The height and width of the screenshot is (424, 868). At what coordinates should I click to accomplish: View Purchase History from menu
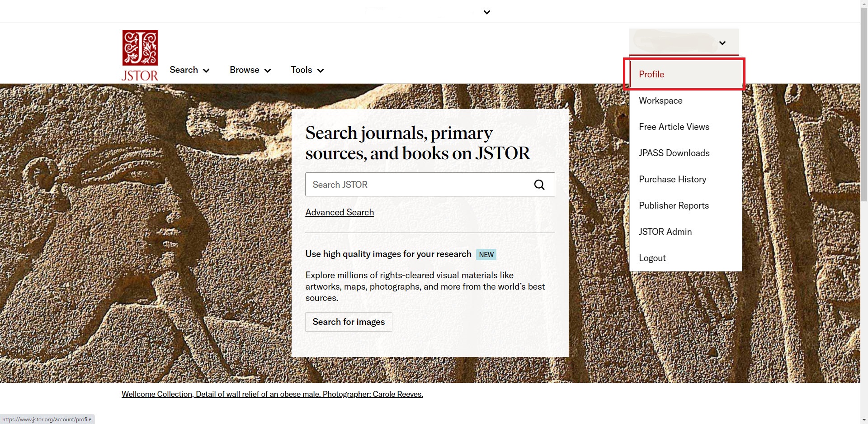pos(686,179)
